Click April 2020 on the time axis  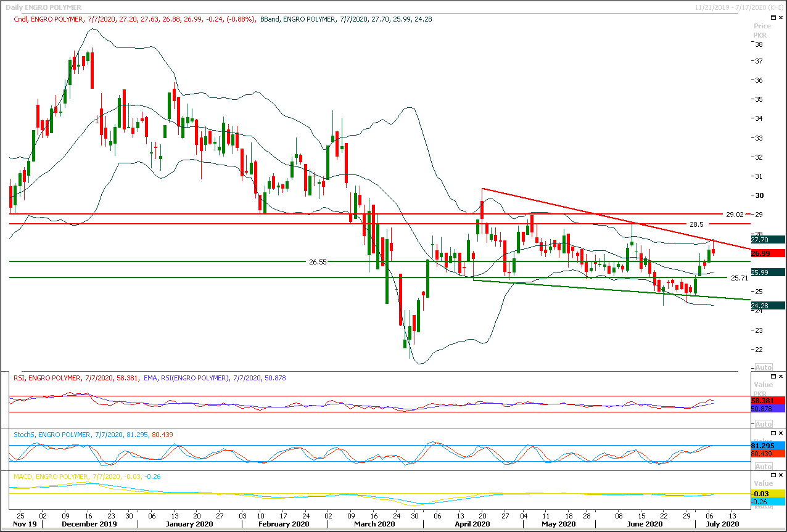[x=472, y=524]
